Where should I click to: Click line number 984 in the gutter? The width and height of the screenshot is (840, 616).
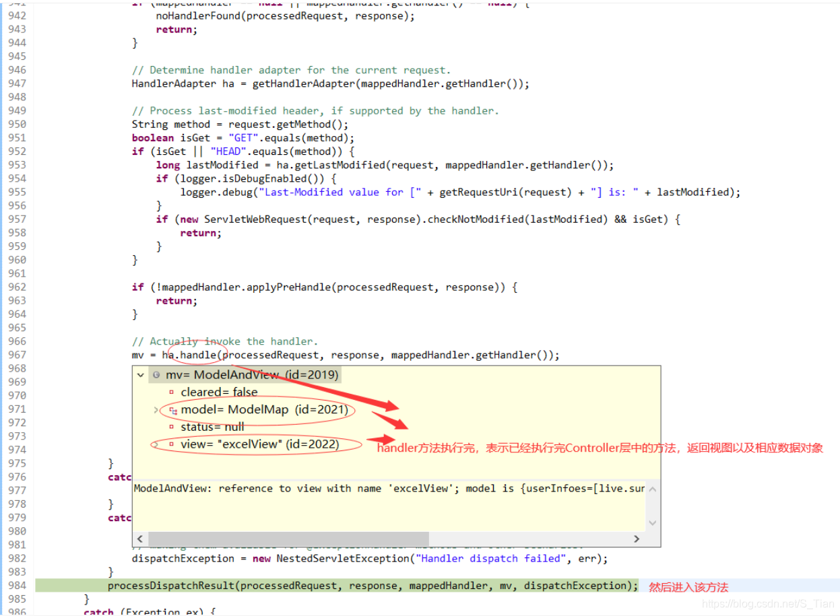click(x=17, y=586)
